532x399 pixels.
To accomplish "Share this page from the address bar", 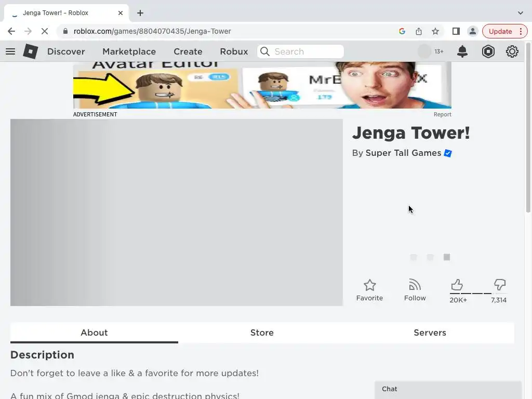I will click(x=419, y=31).
